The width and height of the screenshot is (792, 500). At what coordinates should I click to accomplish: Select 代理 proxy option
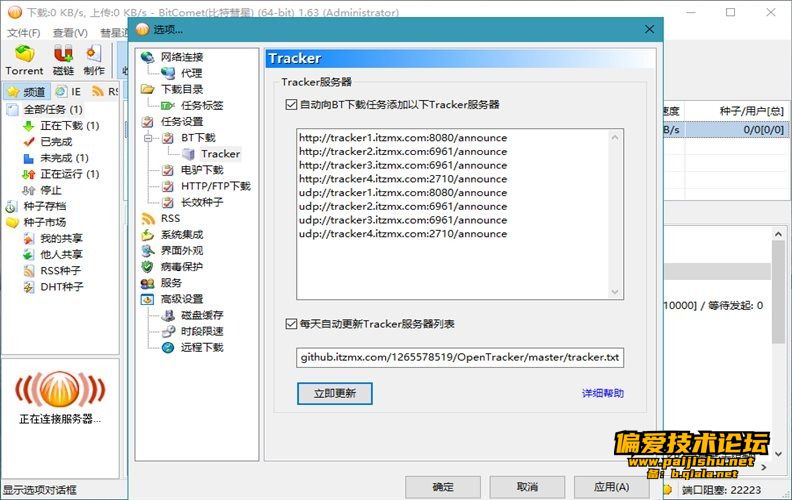191,73
